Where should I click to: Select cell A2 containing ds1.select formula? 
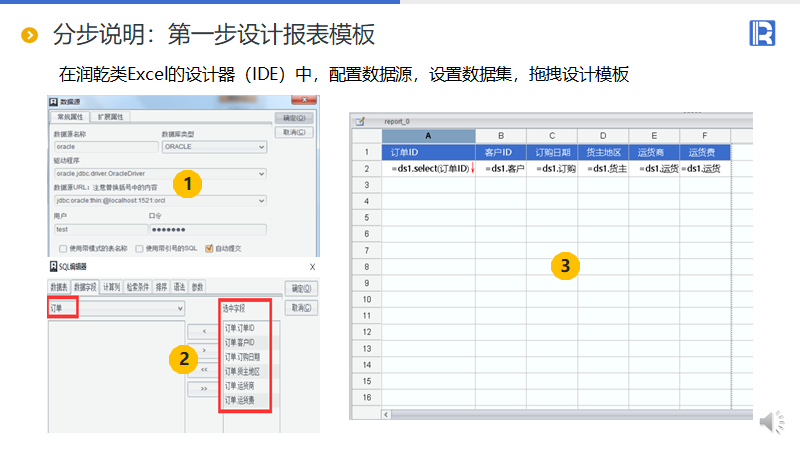click(429, 169)
